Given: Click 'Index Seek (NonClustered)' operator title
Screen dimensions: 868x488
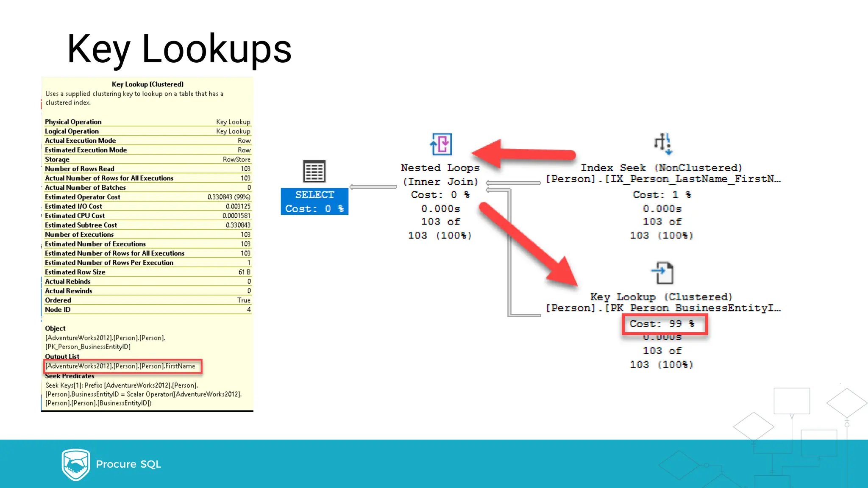Looking at the screenshot, I should (x=661, y=168).
